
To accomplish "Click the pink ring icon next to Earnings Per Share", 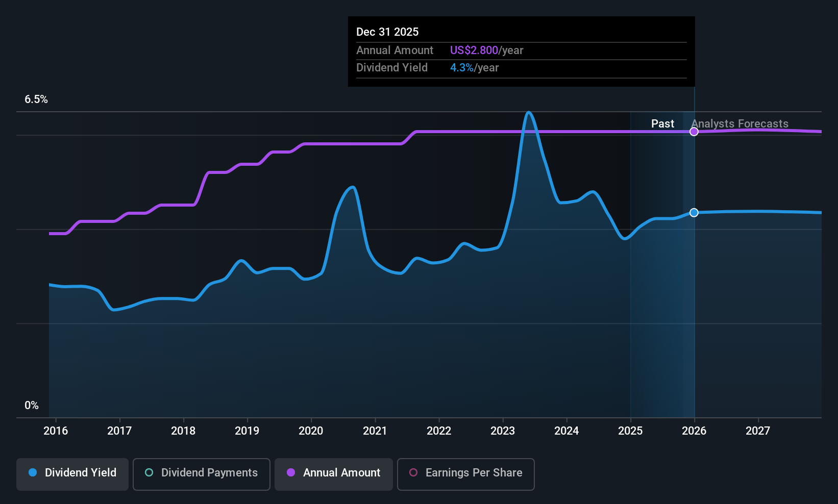I will tap(413, 473).
